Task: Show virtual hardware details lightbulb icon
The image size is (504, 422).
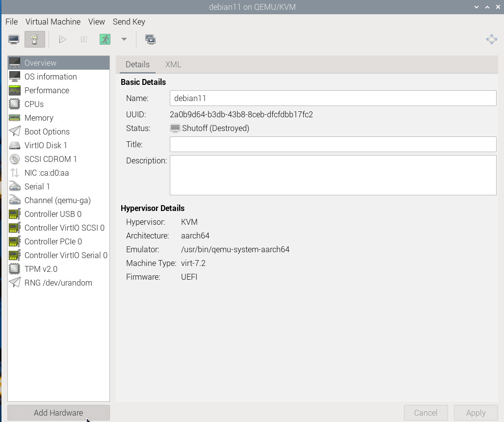Action: pyautogui.click(x=35, y=40)
